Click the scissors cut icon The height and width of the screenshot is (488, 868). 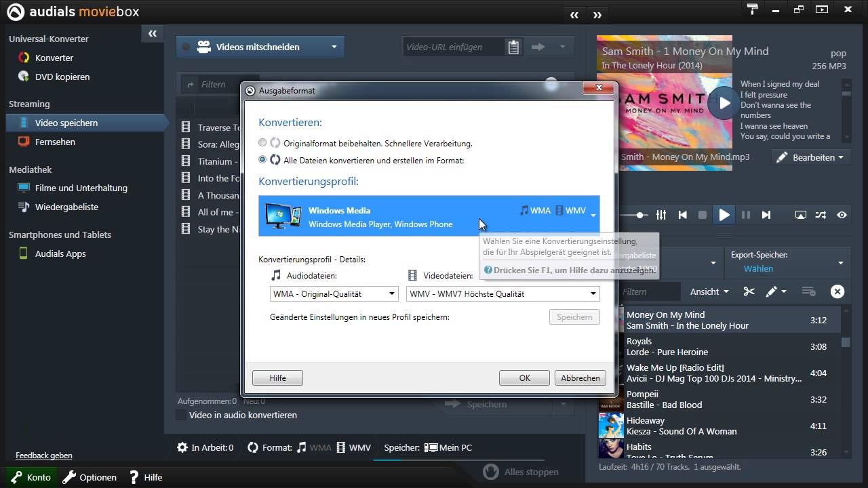pos(749,291)
